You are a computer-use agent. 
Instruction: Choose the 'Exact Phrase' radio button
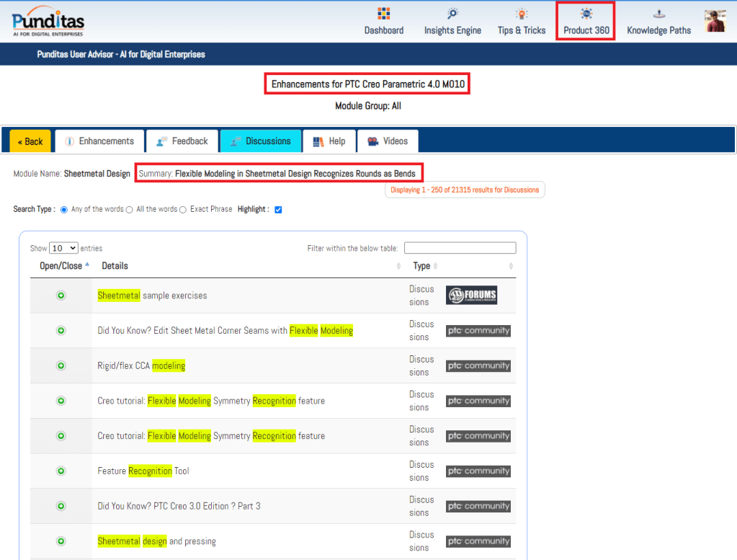coord(183,210)
